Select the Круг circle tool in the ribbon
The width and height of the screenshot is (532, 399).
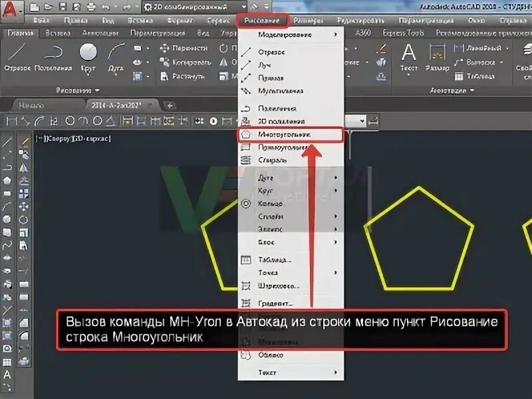[88, 57]
